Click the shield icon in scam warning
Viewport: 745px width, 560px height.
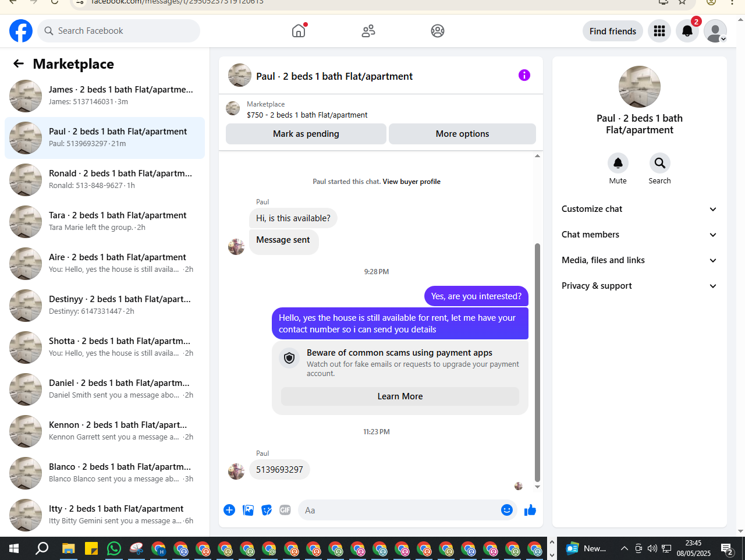point(289,357)
